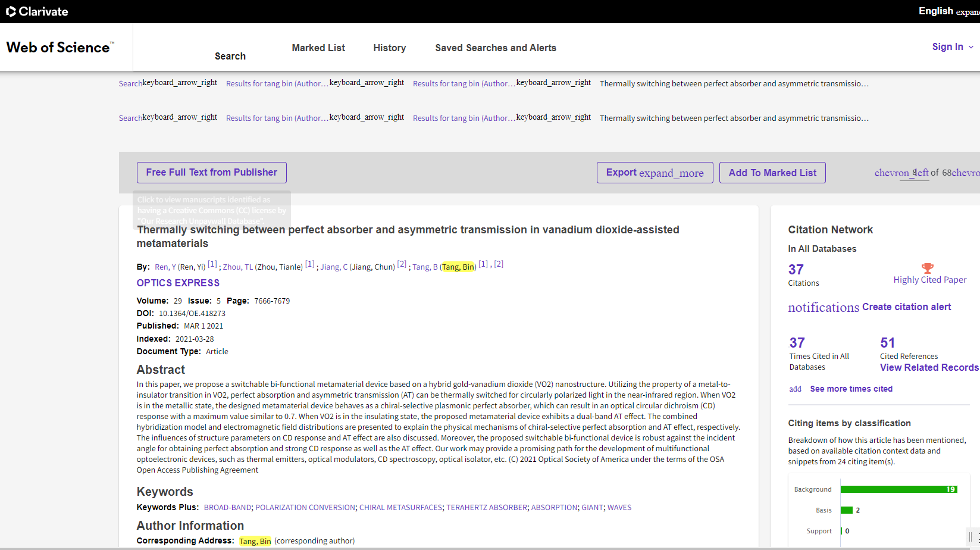Image resolution: width=980 pixels, height=550 pixels.
Task: Open second Results for tang bin breadcrumb, top row
Action: pyautogui.click(x=464, y=83)
